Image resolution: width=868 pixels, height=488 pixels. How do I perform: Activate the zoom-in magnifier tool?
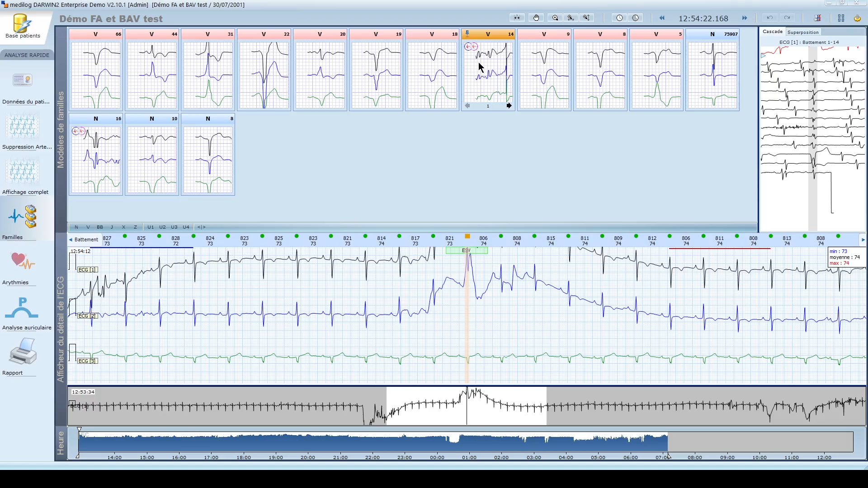(x=555, y=18)
